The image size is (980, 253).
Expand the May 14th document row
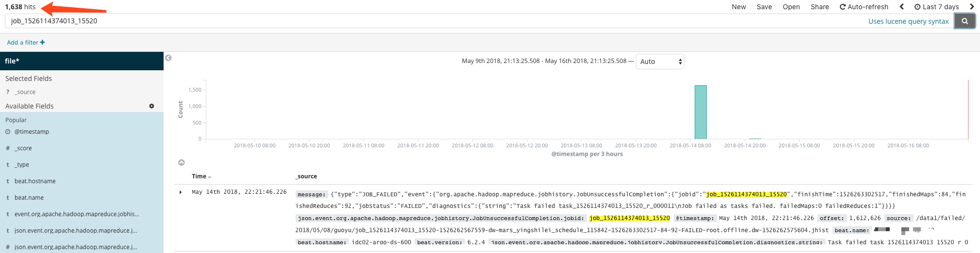tap(181, 192)
